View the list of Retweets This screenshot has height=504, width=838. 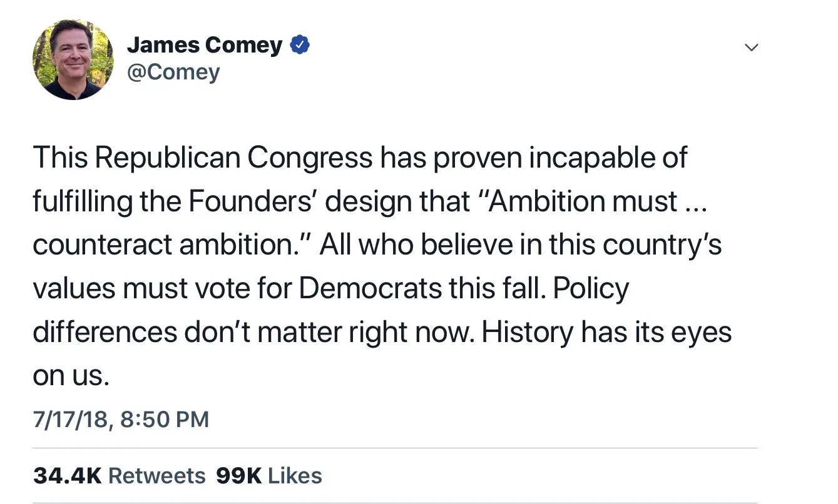156,476
